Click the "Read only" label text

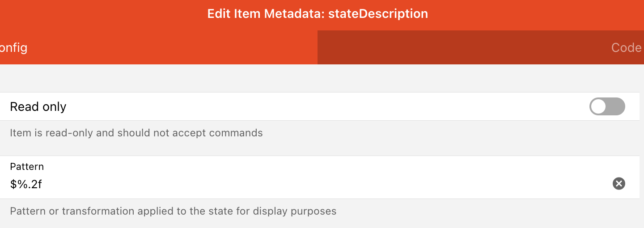(x=38, y=107)
